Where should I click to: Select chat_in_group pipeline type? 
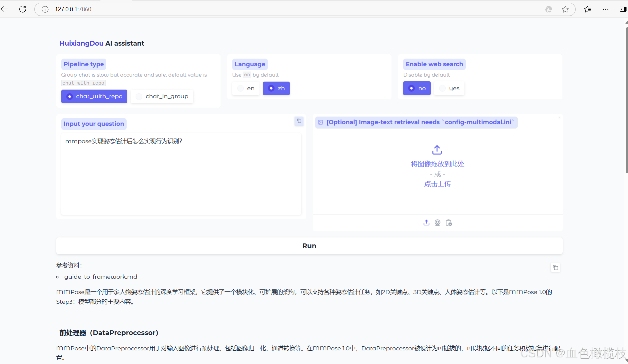(162, 96)
